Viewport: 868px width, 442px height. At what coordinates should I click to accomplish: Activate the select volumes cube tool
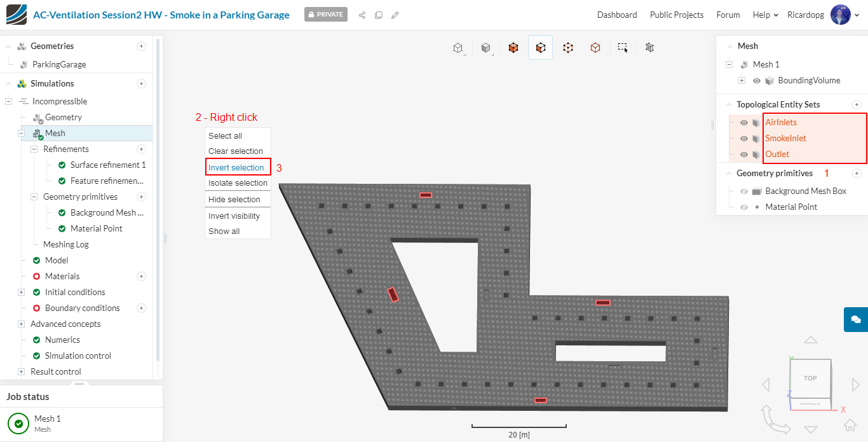pyautogui.click(x=513, y=48)
